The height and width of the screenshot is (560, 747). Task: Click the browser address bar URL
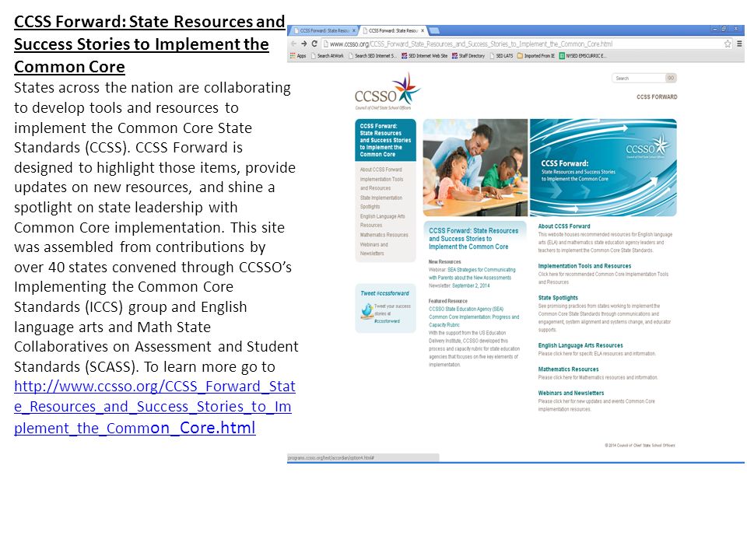click(x=471, y=44)
